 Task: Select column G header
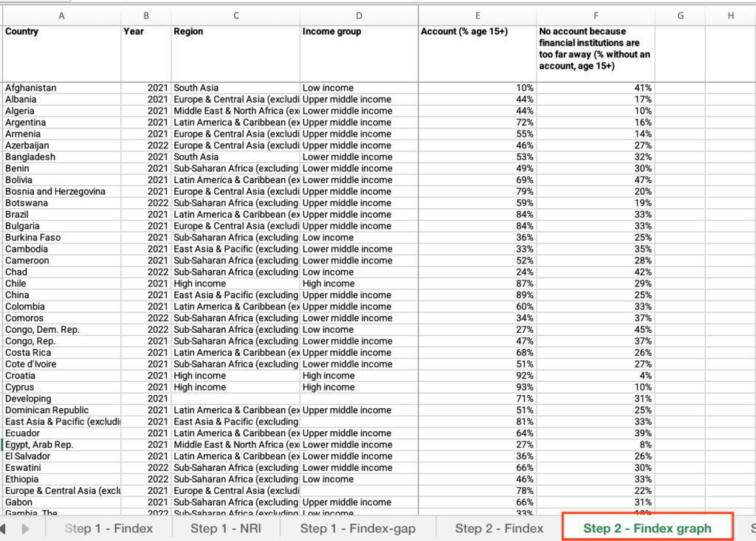[x=680, y=16]
